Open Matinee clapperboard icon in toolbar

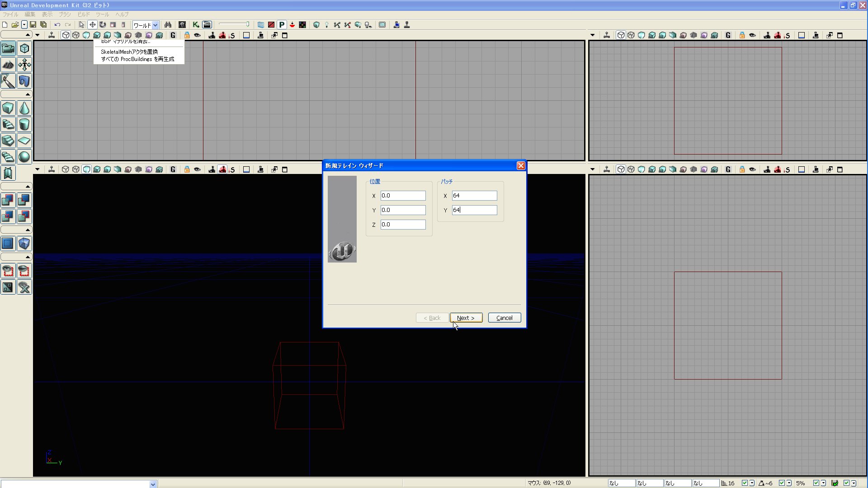pyautogui.click(x=207, y=25)
